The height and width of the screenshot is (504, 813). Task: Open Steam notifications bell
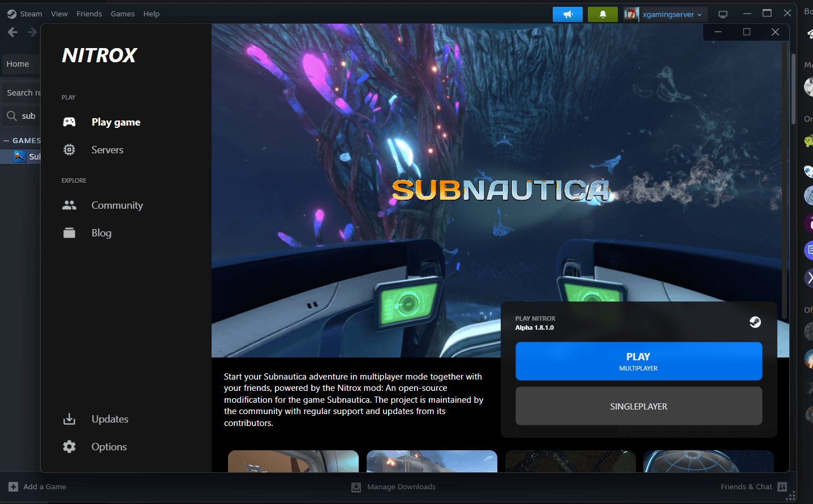pos(603,14)
